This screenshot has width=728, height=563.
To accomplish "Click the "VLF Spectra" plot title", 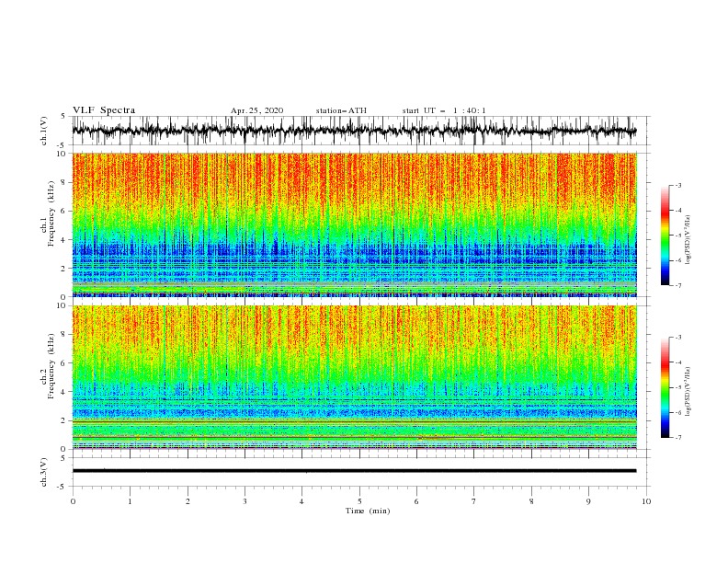I will point(104,110).
